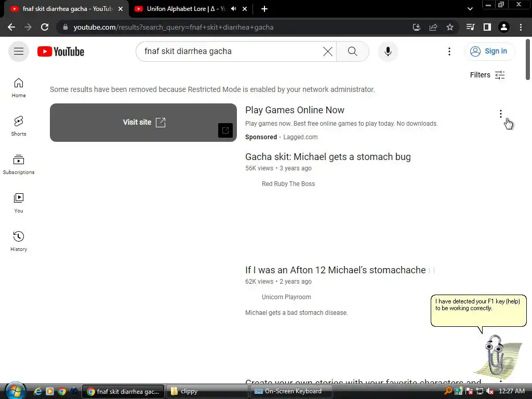Show site info via the padlock icon
Screen dimensions: 532x399
tap(65, 27)
